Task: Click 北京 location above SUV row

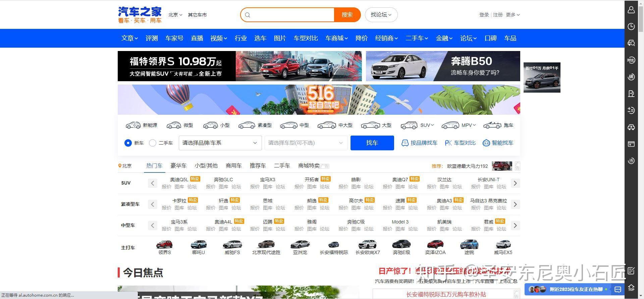Action: click(125, 166)
